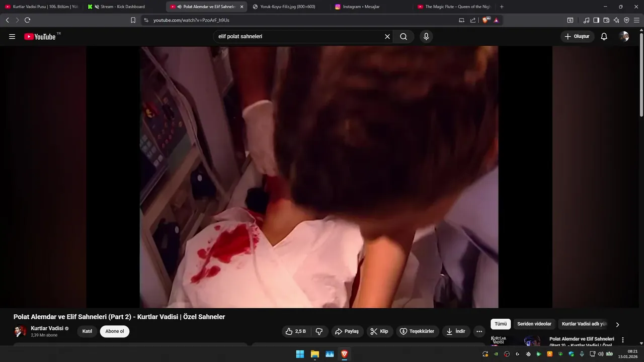Click the video player to pause

coord(319,177)
